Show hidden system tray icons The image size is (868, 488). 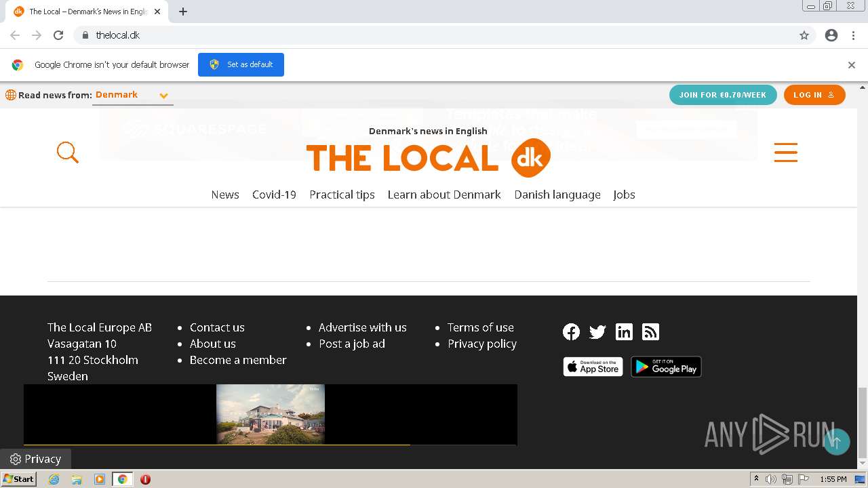click(x=756, y=479)
